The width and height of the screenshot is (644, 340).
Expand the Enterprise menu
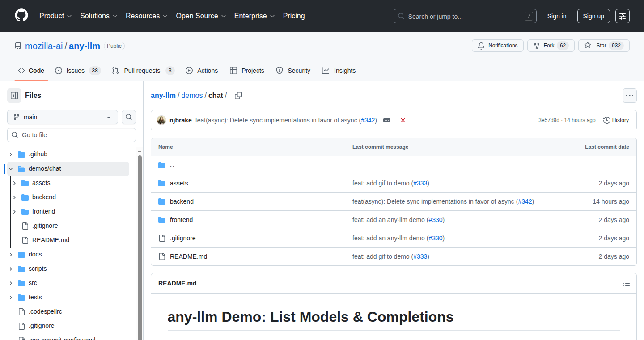(x=254, y=16)
